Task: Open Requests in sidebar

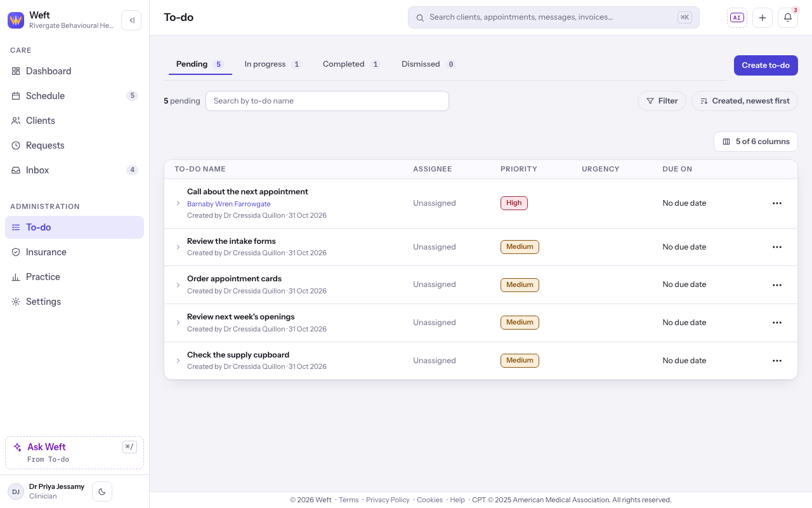Action: [74, 145]
